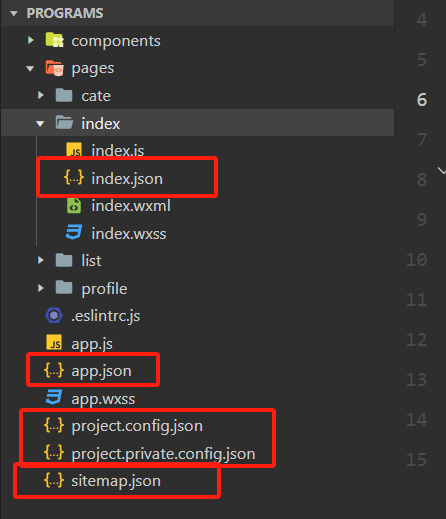Click the braces icon of project.private.config.json
Viewport: 446px width, 519px height.
[54, 453]
